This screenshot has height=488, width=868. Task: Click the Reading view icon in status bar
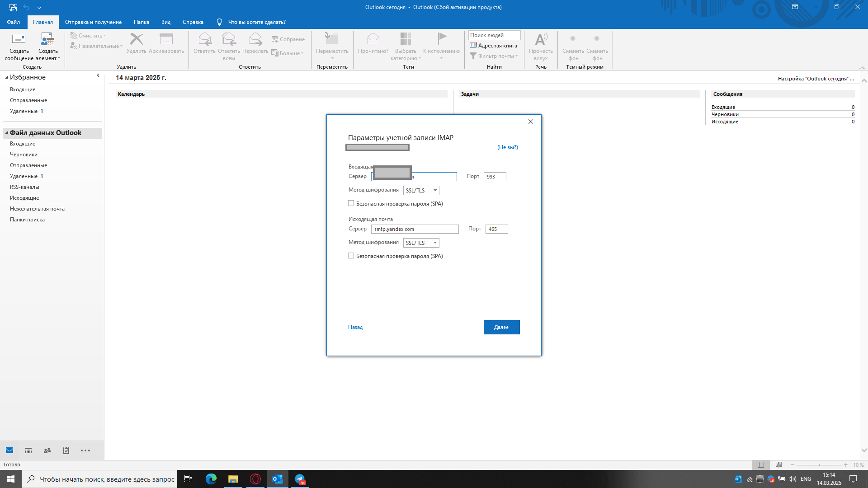(x=778, y=465)
